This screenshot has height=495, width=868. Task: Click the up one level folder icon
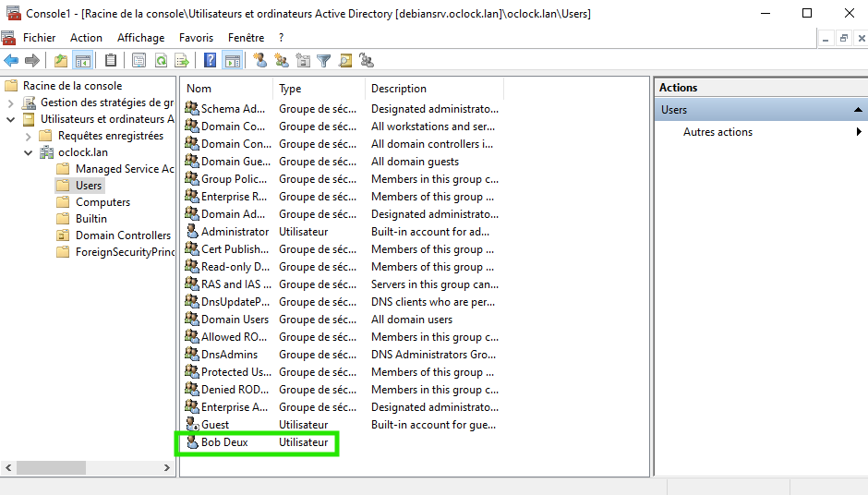61,61
